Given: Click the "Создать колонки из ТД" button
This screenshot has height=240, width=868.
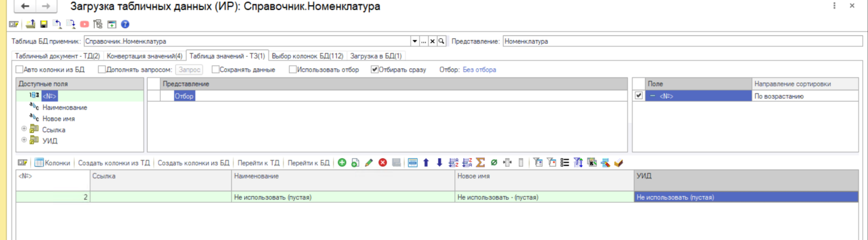Looking at the screenshot, I should pyautogui.click(x=114, y=163).
